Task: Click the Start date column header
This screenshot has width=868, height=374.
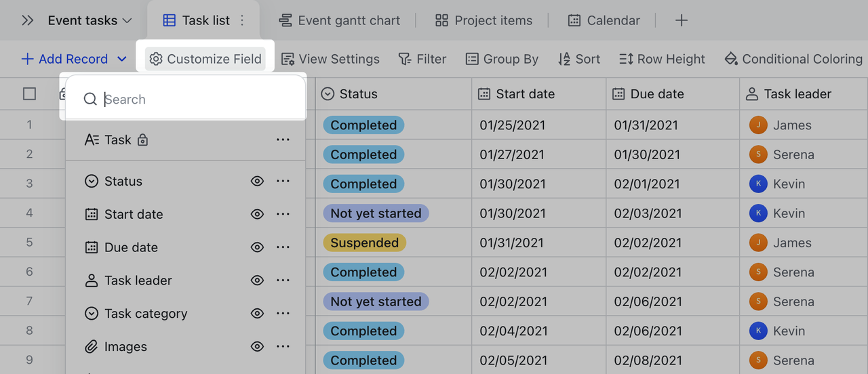Action: [539, 93]
